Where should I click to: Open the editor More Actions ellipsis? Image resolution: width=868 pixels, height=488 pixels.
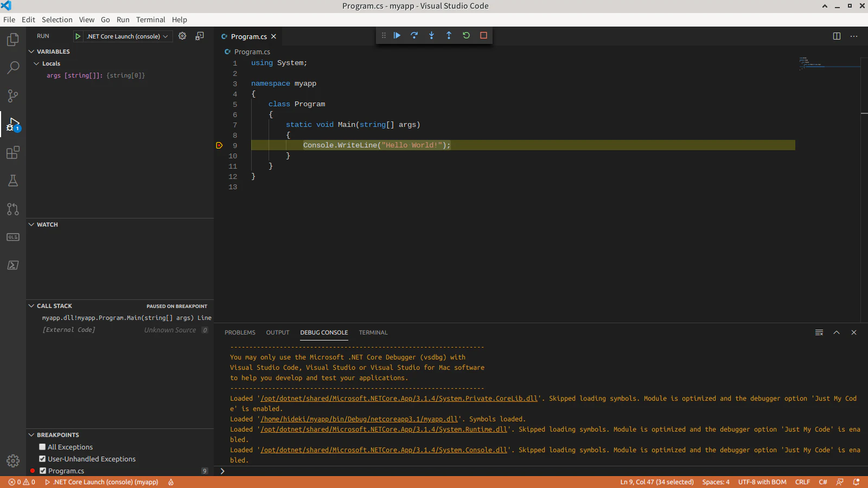(854, 36)
